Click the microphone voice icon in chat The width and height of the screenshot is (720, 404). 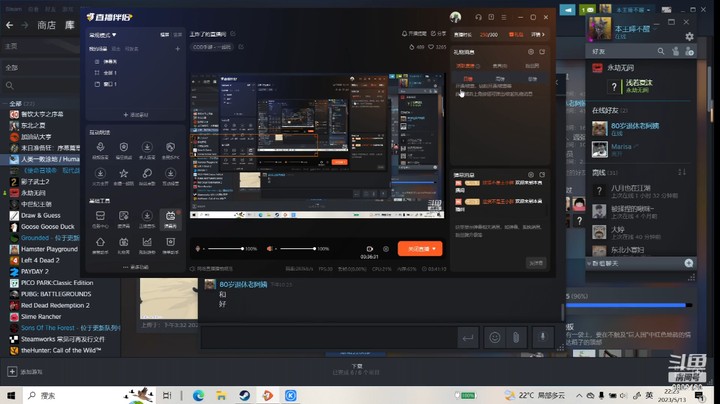[542, 337]
